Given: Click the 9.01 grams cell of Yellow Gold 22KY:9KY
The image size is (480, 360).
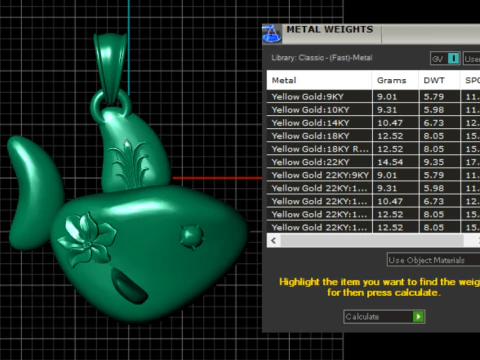Looking at the screenshot, I should (395, 175).
